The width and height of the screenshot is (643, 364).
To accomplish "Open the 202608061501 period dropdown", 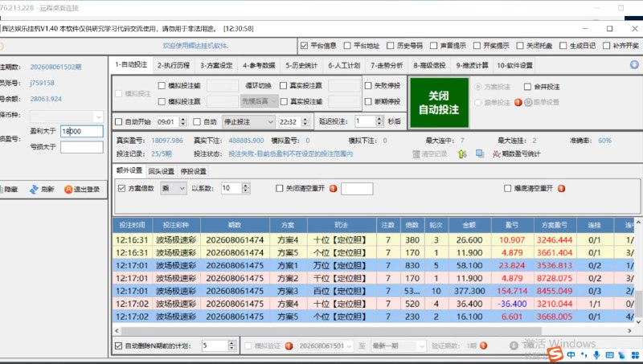I will 326,346.
